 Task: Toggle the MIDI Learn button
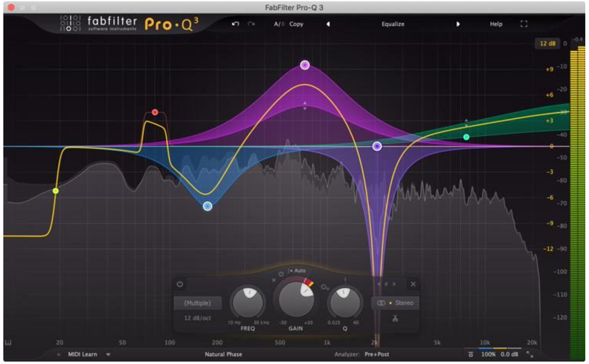tap(82, 354)
